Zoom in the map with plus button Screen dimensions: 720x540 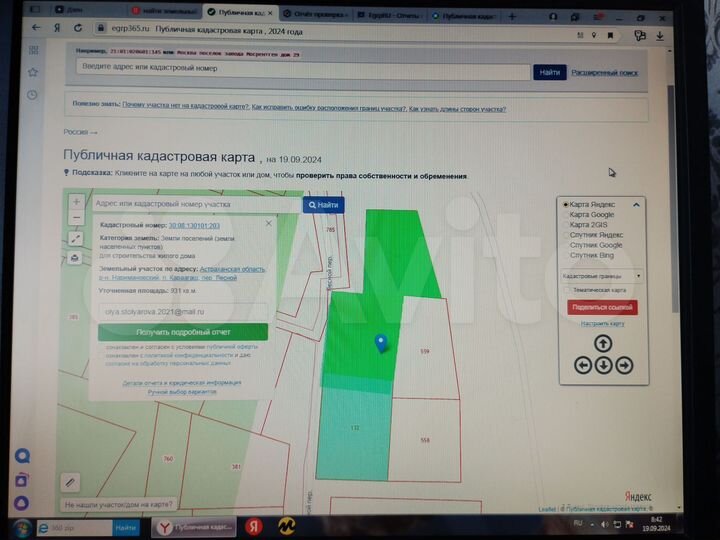point(76,202)
